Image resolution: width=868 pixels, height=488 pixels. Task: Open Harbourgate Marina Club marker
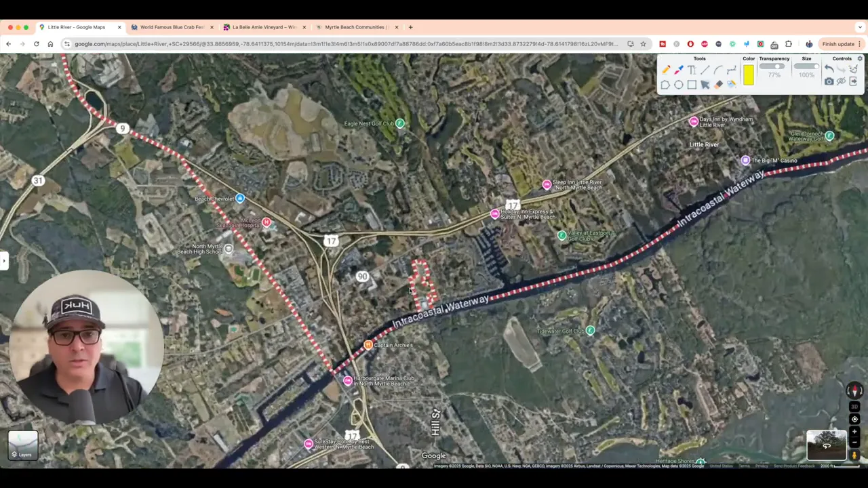pos(348,381)
